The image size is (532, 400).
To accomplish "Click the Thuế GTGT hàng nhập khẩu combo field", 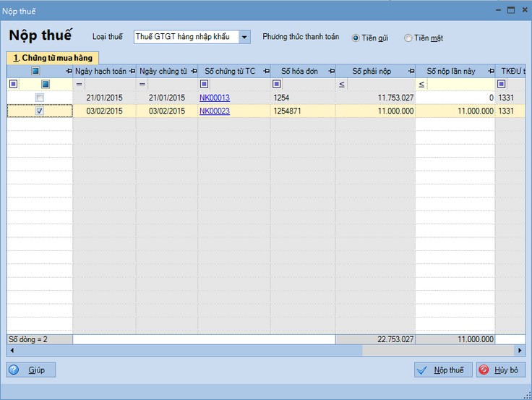I will (x=186, y=37).
